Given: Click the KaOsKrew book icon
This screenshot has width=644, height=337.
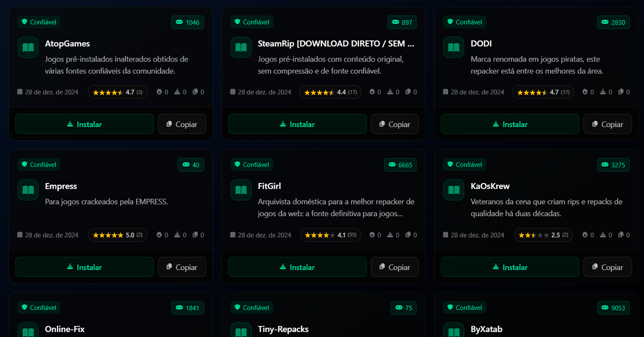Looking at the screenshot, I should click(x=453, y=190).
